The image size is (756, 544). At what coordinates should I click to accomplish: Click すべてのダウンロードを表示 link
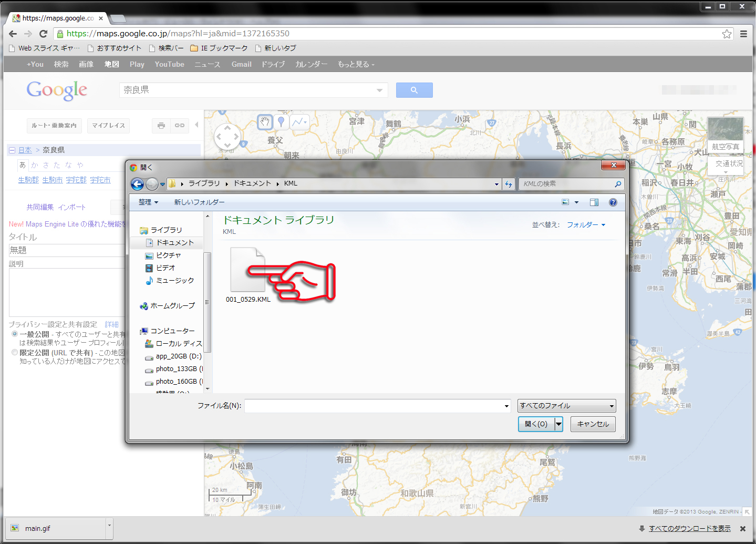point(689,529)
